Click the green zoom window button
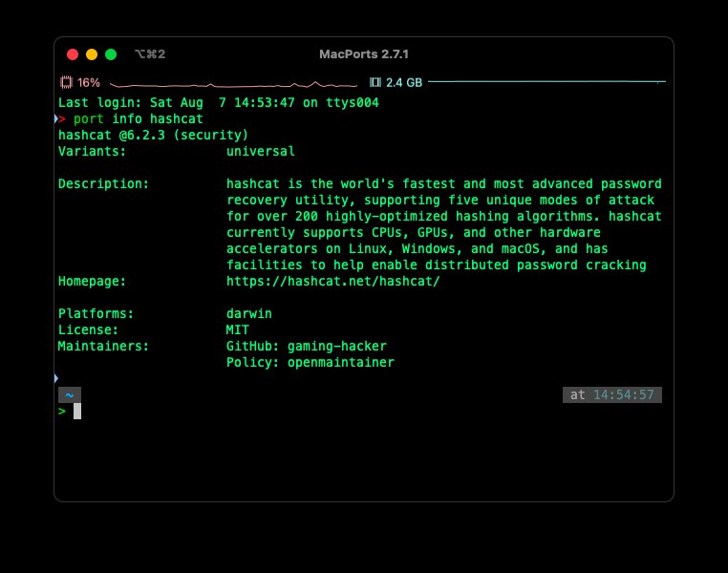The height and width of the screenshot is (573, 728). pyautogui.click(x=111, y=54)
